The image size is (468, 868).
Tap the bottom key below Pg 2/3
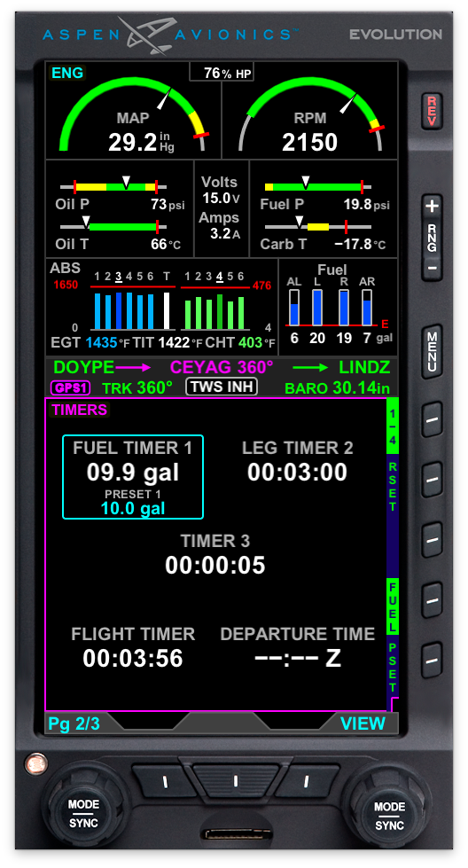(x=164, y=781)
